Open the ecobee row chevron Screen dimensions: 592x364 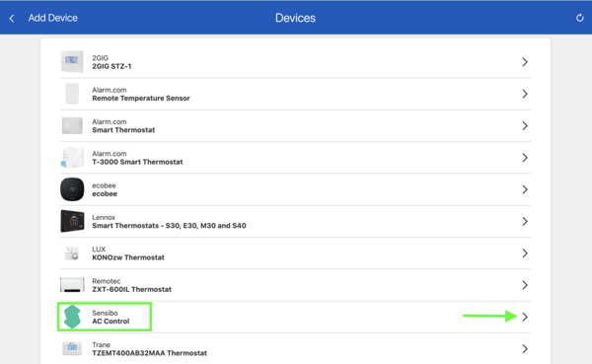pyautogui.click(x=525, y=189)
